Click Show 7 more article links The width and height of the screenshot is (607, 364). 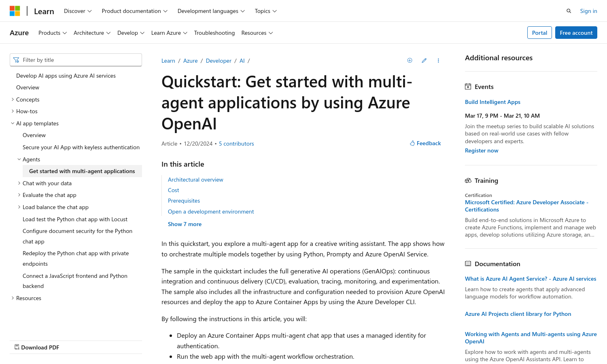point(185,224)
